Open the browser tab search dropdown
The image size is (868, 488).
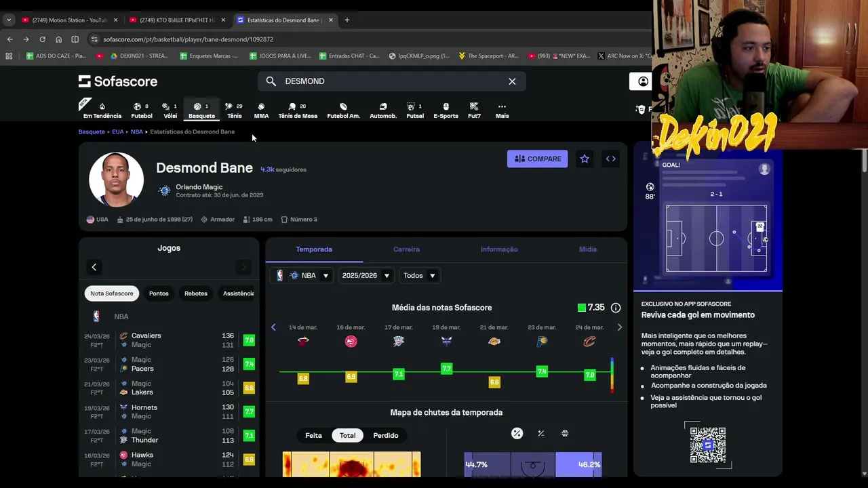point(8,20)
